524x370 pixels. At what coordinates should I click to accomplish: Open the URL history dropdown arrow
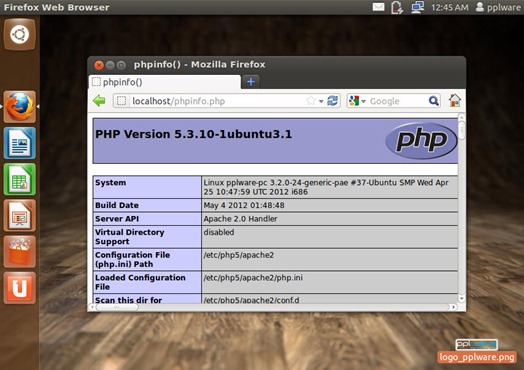321,101
